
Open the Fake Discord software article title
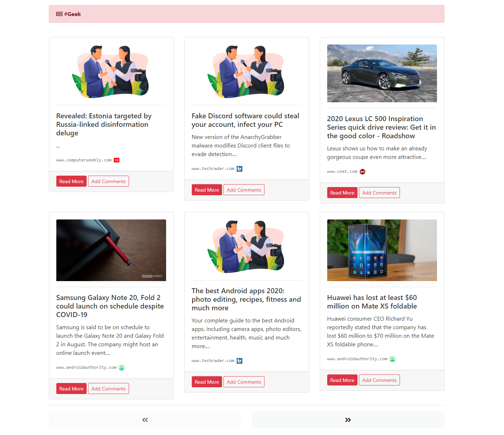[x=246, y=120]
